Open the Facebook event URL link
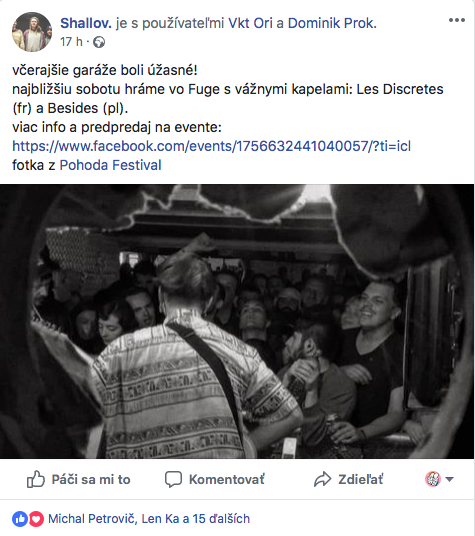The image size is (475, 536). (x=212, y=146)
